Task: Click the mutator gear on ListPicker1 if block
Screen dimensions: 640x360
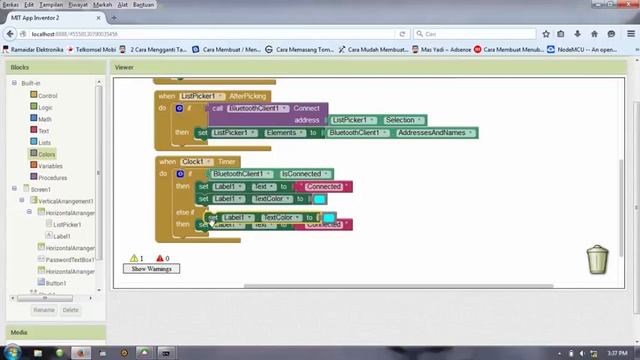Action: pos(179,108)
